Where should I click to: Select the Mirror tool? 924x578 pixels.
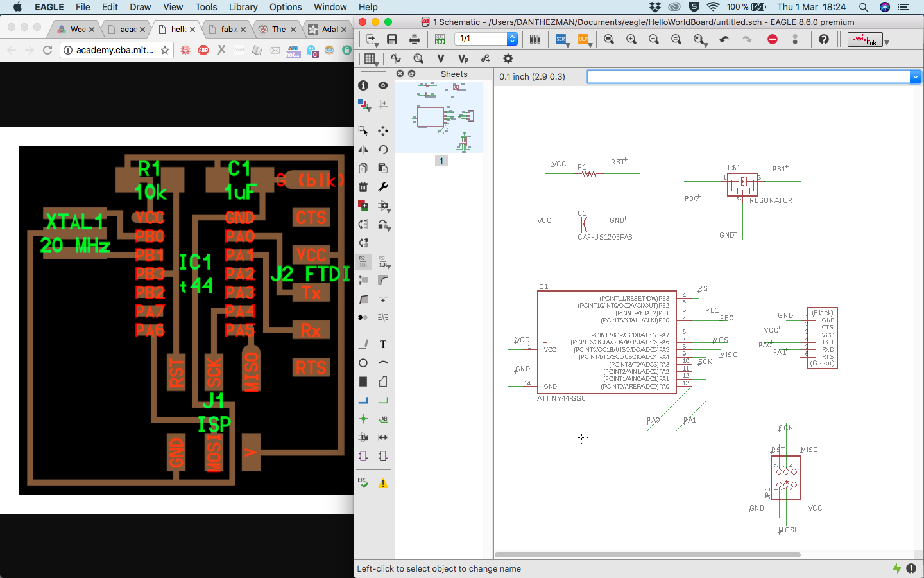(x=363, y=150)
